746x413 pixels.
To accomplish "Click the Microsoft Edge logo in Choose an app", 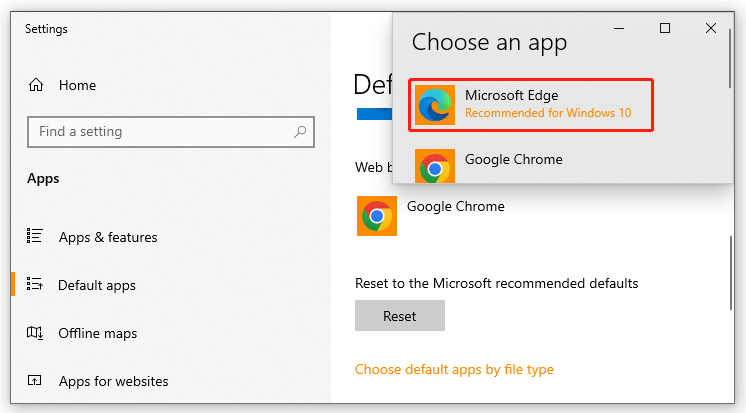I will click(435, 105).
